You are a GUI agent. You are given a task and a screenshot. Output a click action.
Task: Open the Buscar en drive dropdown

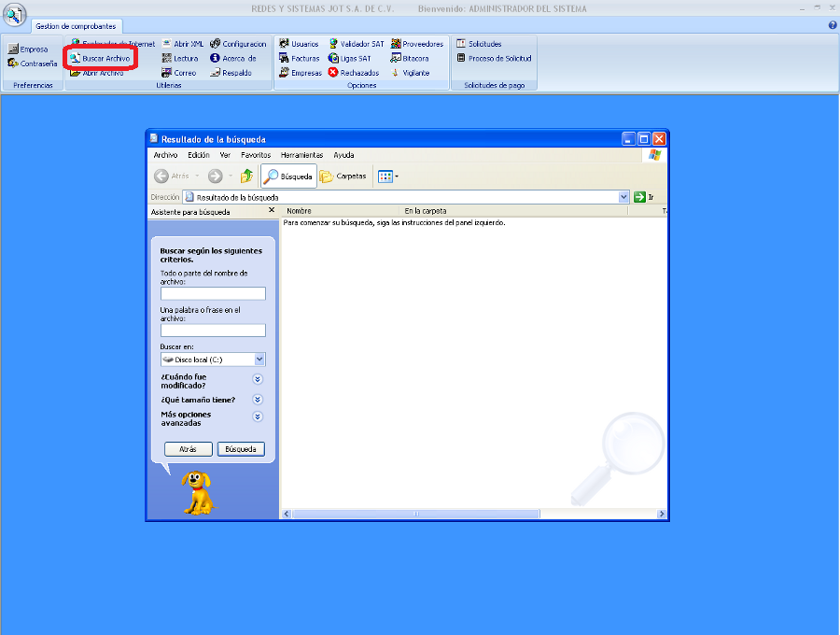coord(259,359)
